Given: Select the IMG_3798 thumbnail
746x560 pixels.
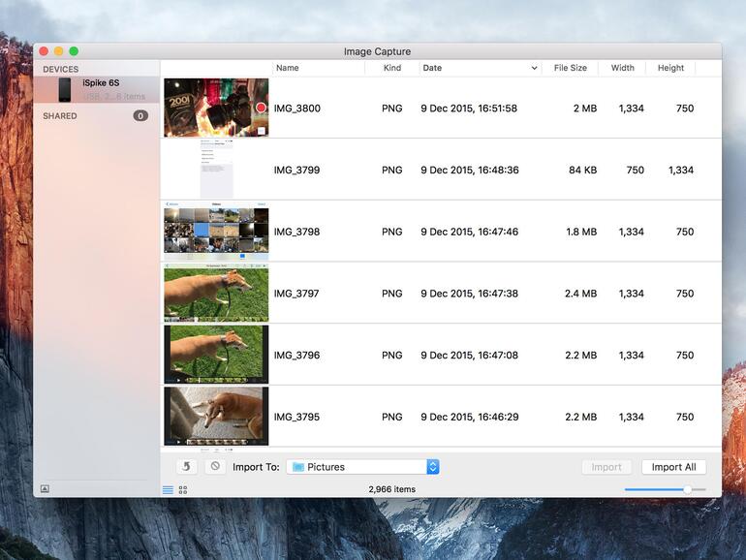Looking at the screenshot, I should tap(216, 232).
